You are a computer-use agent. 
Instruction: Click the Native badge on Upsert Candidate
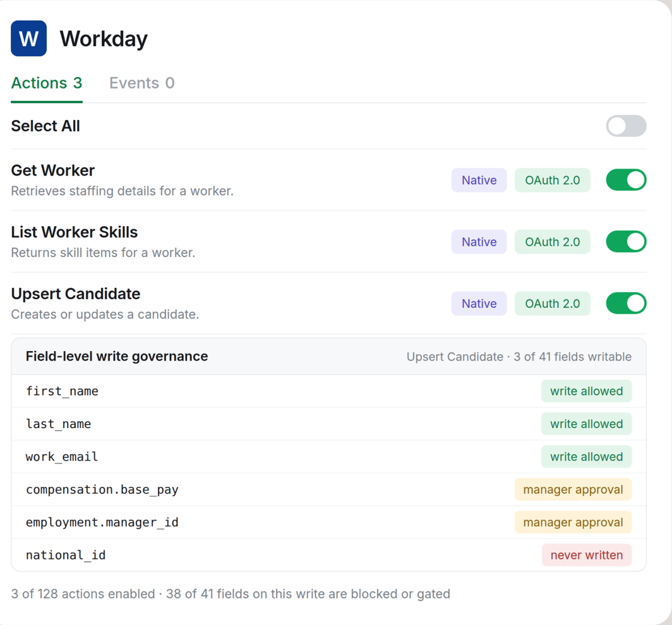click(479, 304)
